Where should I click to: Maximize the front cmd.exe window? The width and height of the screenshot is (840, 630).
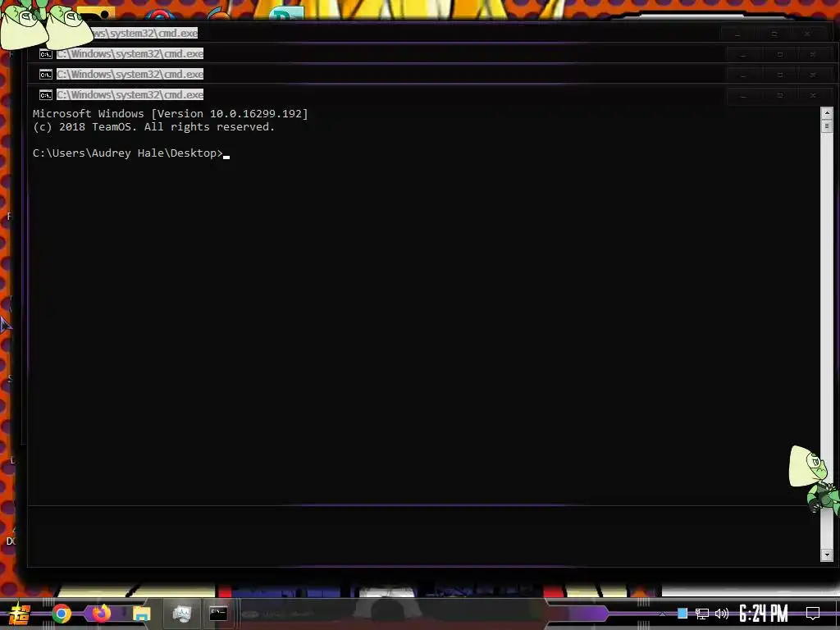[x=780, y=95]
